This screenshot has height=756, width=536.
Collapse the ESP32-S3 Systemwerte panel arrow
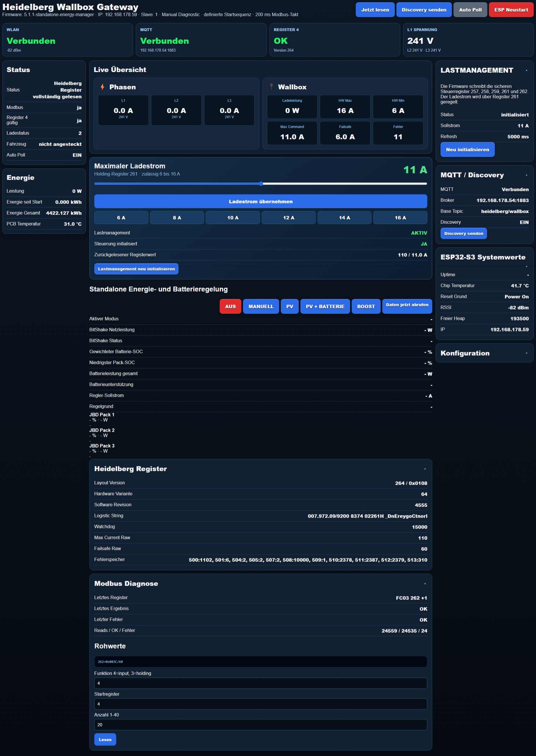(x=527, y=266)
